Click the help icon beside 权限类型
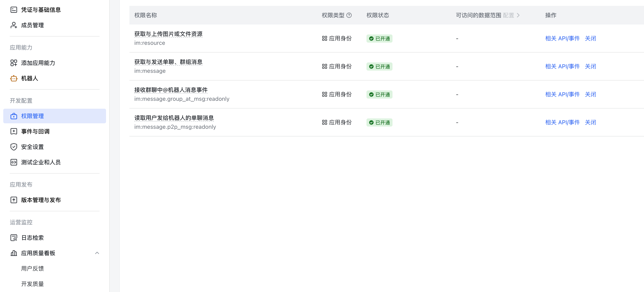644x292 pixels. [x=349, y=15]
